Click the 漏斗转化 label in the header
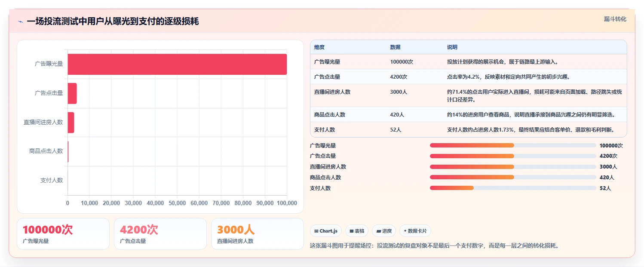The width and height of the screenshot is (644, 267). 615,19
